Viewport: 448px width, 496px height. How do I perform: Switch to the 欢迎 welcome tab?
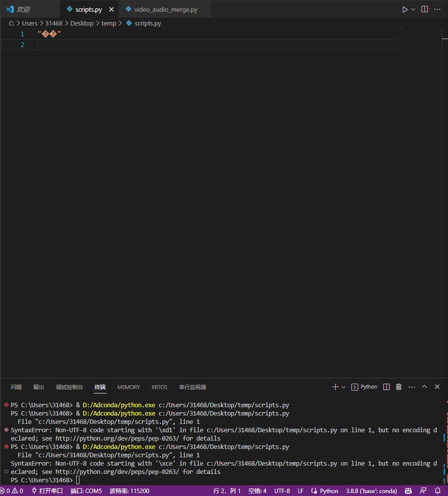[23, 9]
